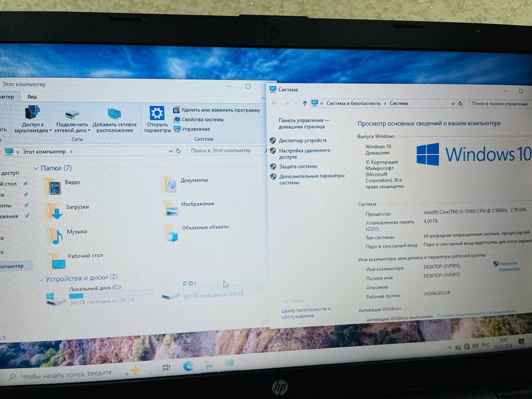532x399 pixels.
Task: Go up one level in System window
Action: pyautogui.click(x=304, y=104)
